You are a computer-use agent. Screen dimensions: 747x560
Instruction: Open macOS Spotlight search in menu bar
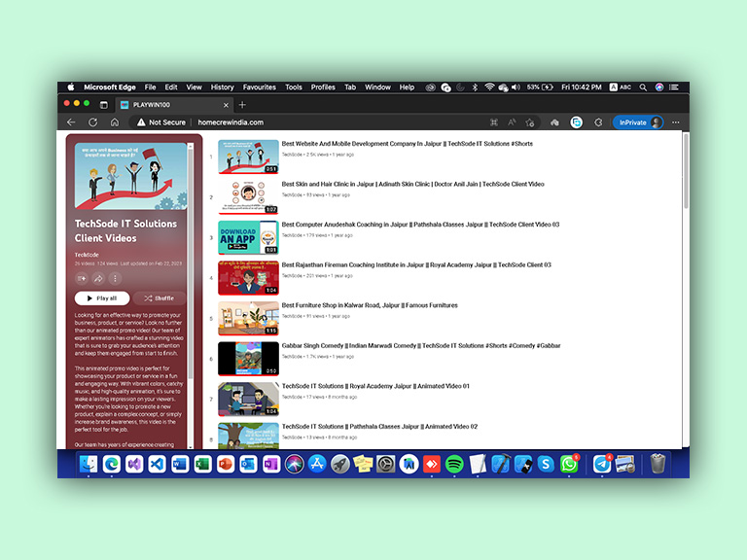point(643,87)
